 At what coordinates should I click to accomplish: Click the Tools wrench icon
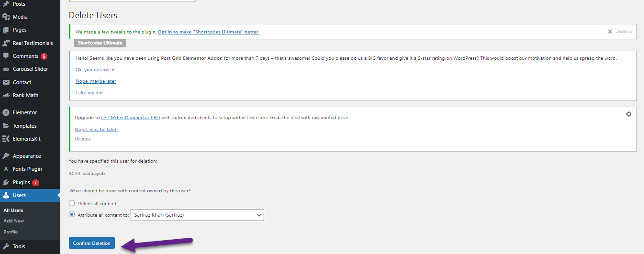pos(6,246)
